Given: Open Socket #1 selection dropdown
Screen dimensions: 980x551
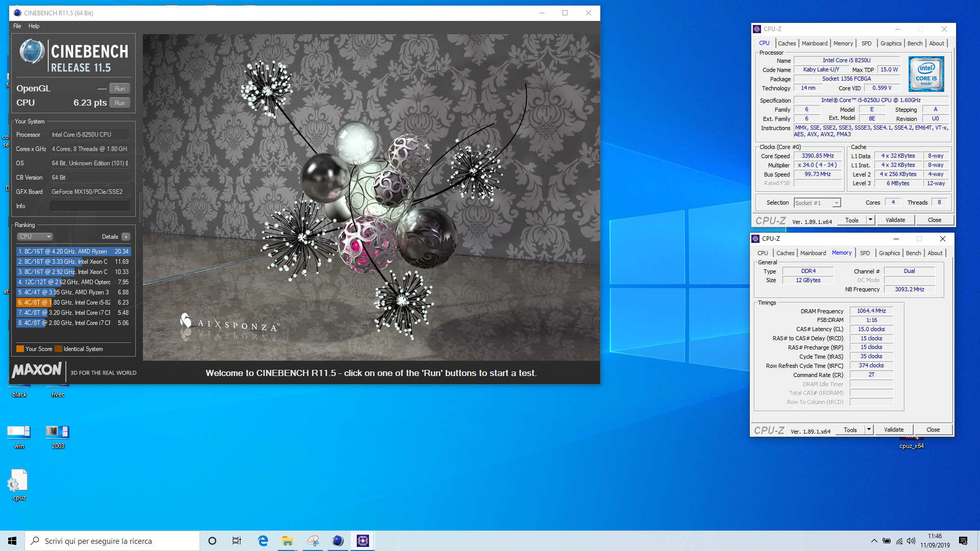Looking at the screenshot, I should pos(817,203).
